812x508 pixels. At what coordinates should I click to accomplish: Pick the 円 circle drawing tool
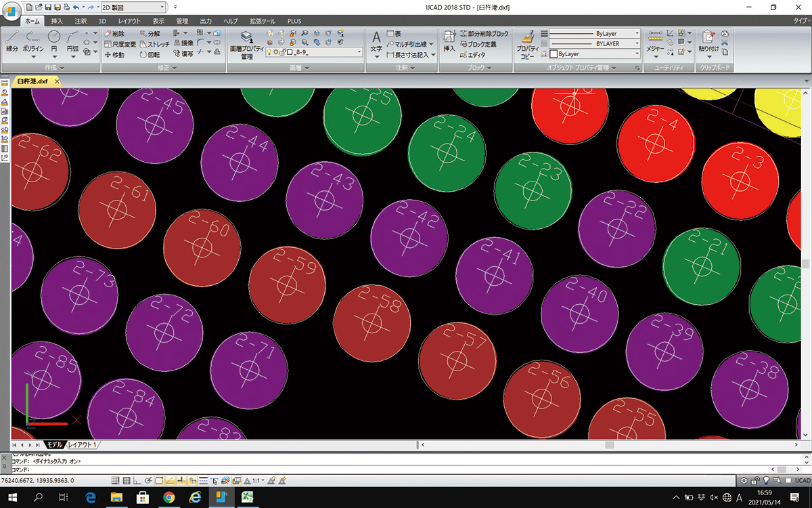coord(54,41)
